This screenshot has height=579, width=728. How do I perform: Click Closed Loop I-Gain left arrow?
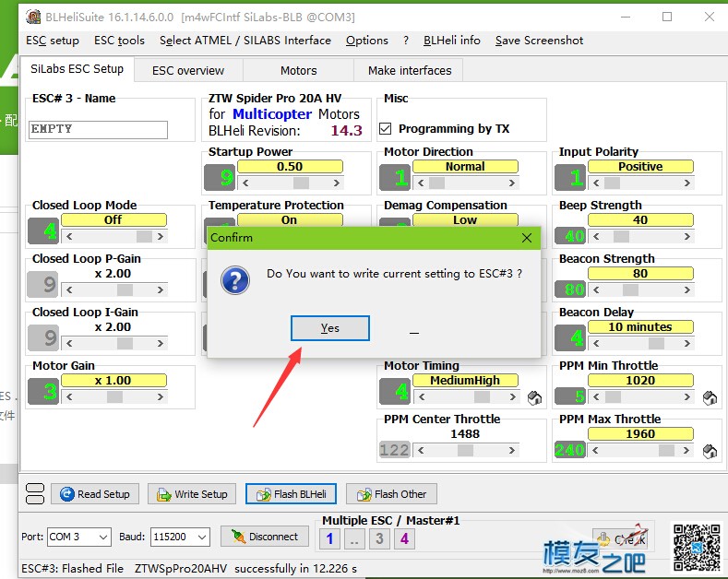point(69,343)
